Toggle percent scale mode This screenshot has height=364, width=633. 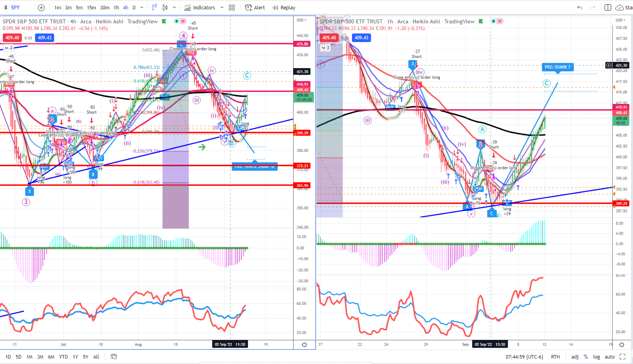tap(586, 357)
